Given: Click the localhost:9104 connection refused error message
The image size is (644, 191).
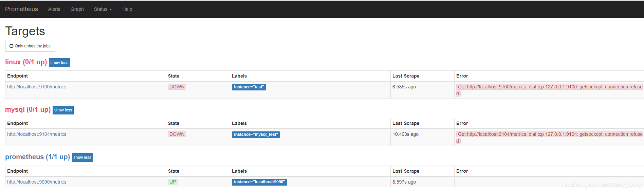Looking at the screenshot, I should point(550,137).
